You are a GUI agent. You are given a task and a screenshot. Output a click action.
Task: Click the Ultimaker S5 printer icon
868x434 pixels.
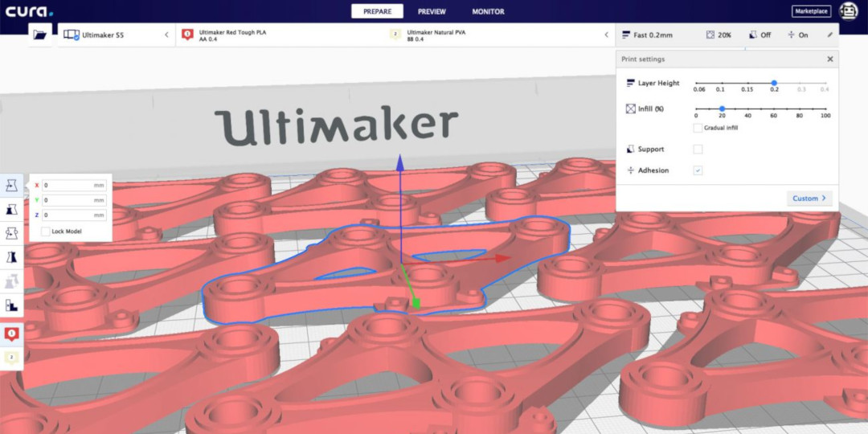[71, 35]
